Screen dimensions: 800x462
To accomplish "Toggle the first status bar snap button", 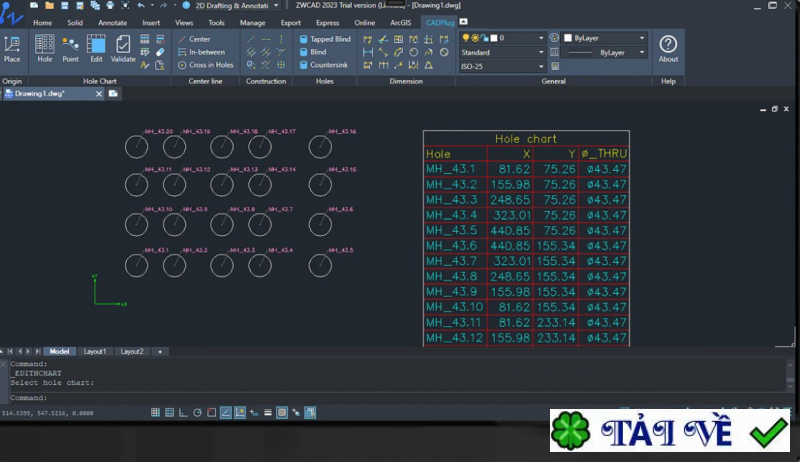I will [157, 412].
